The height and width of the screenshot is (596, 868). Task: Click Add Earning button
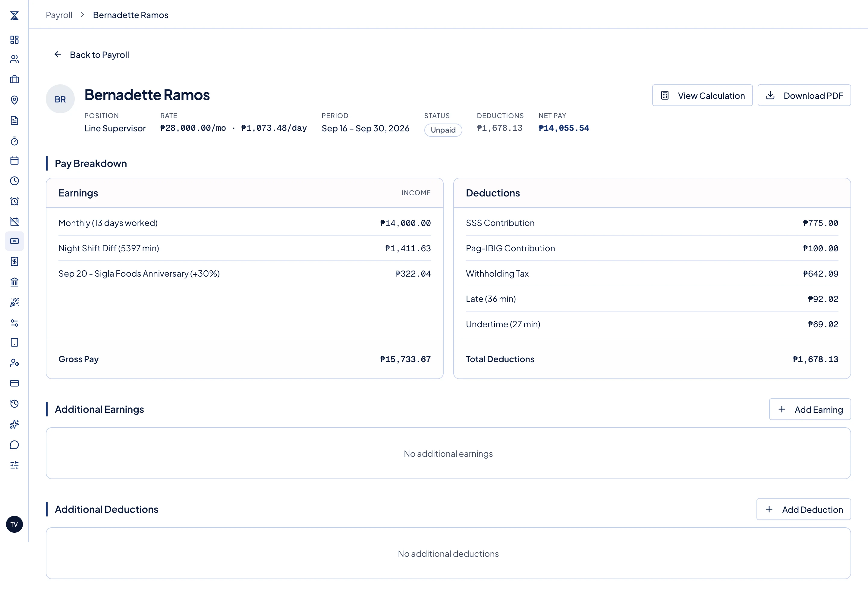pyautogui.click(x=810, y=410)
